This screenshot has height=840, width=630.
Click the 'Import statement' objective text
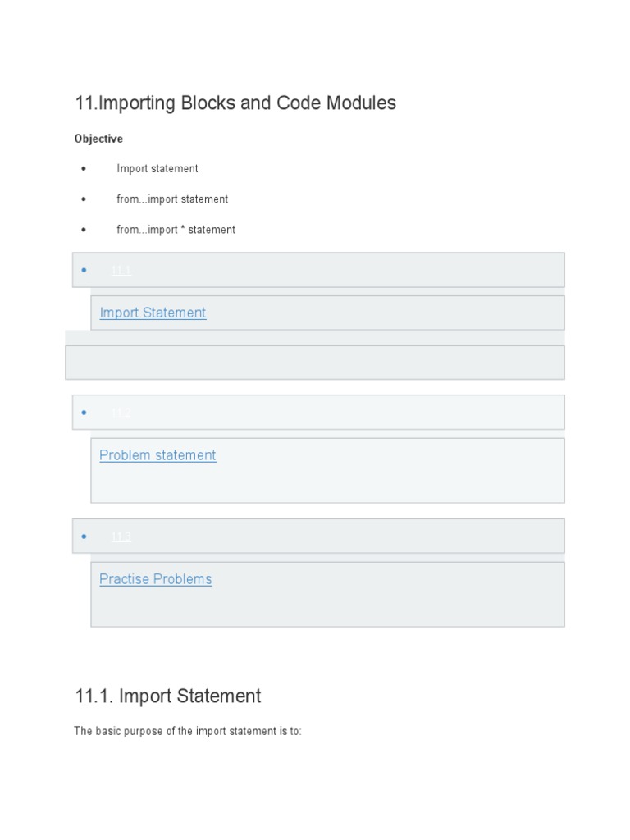pyautogui.click(x=157, y=169)
